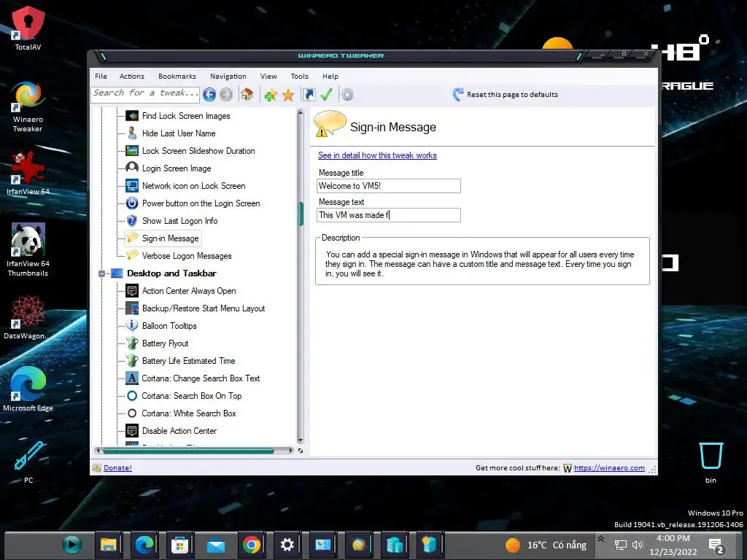Image resolution: width=747 pixels, height=560 pixels.
Task: Click the volume speaker tray icon
Action: [x=638, y=545]
